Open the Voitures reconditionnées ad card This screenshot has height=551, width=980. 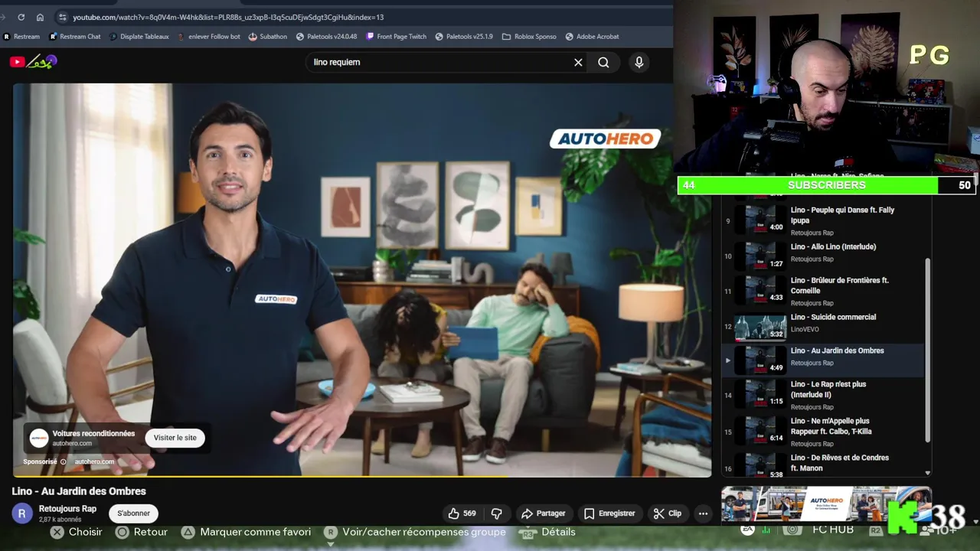(116, 438)
